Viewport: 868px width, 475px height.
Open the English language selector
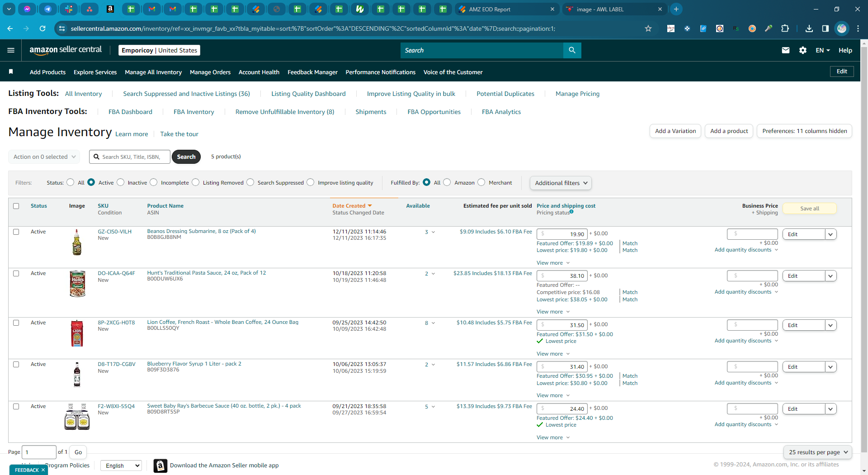click(121, 465)
